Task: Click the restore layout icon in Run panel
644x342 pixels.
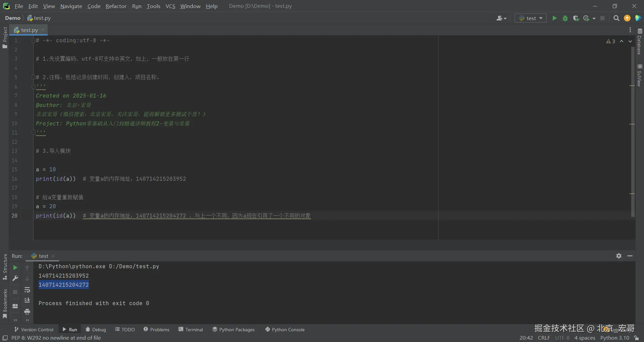Action: click(15, 306)
